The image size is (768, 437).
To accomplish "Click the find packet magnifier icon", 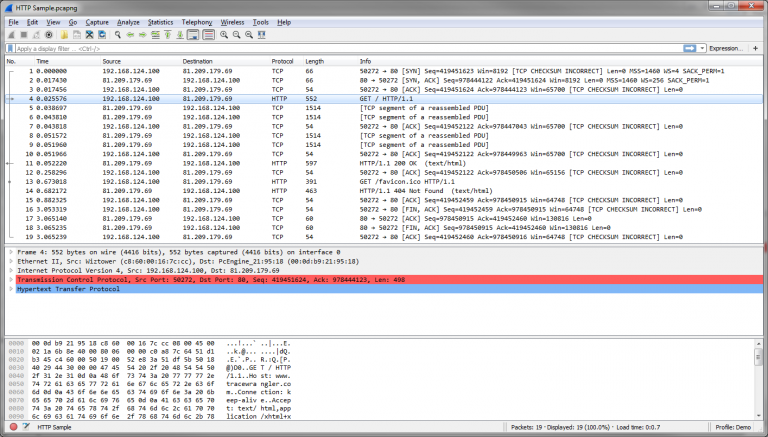I will click(x=117, y=34).
